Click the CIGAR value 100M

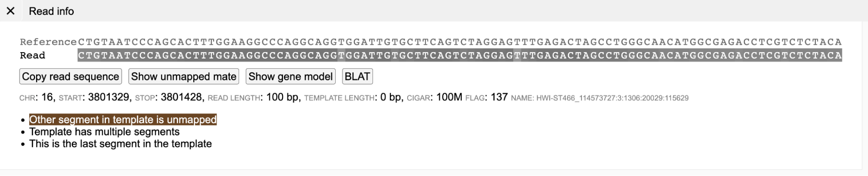(449, 97)
